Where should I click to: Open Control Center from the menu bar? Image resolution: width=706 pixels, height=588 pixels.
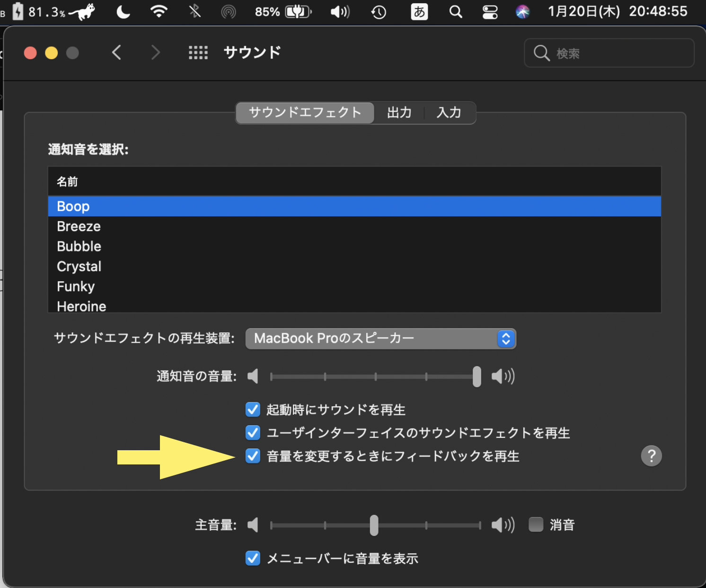click(x=490, y=12)
